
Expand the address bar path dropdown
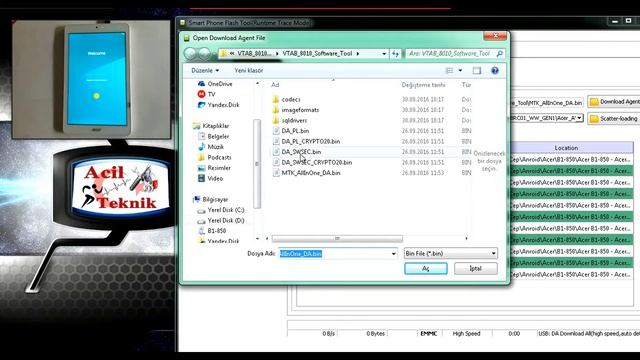pyautogui.click(x=384, y=53)
